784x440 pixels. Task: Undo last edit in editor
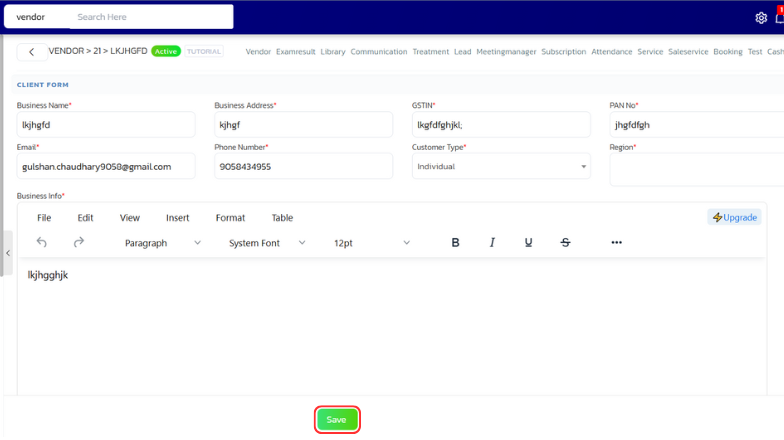click(42, 242)
